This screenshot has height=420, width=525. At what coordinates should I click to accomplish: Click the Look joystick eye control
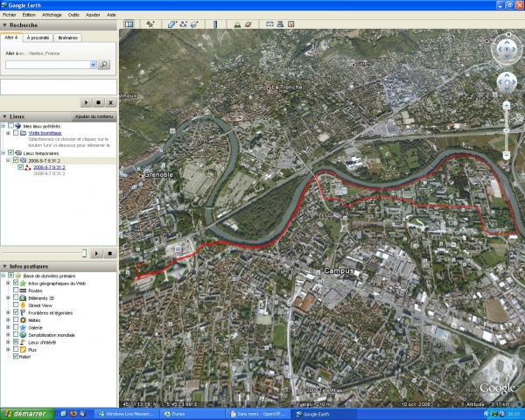click(x=507, y=49)
